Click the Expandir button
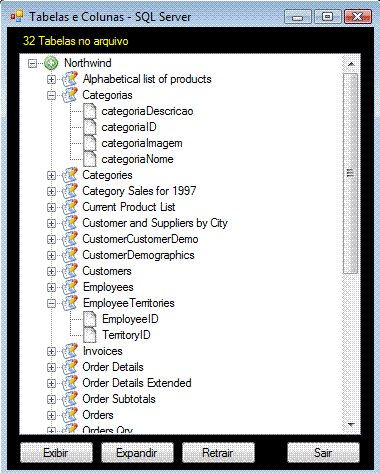Screen dimensions: 380x473 [137, 453]
